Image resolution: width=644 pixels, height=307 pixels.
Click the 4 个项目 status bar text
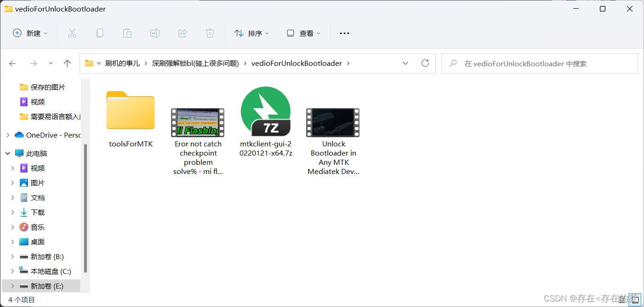coord(22,300)
